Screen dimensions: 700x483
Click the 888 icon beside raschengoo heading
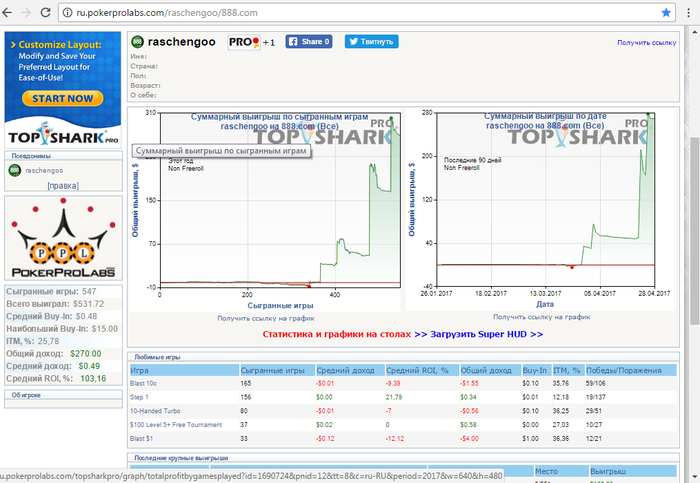click(137, 42)
